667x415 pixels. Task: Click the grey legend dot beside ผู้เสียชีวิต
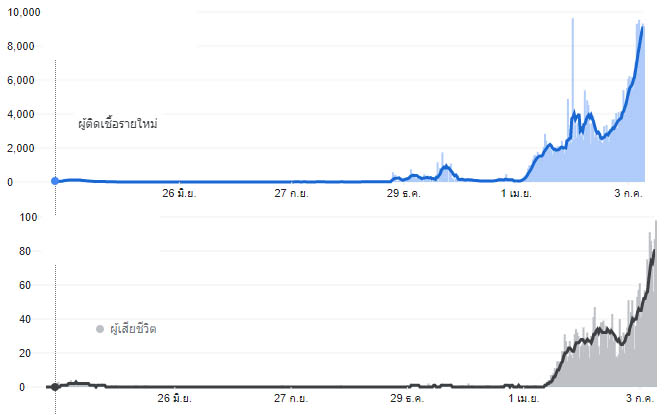(x=100, y=329)
